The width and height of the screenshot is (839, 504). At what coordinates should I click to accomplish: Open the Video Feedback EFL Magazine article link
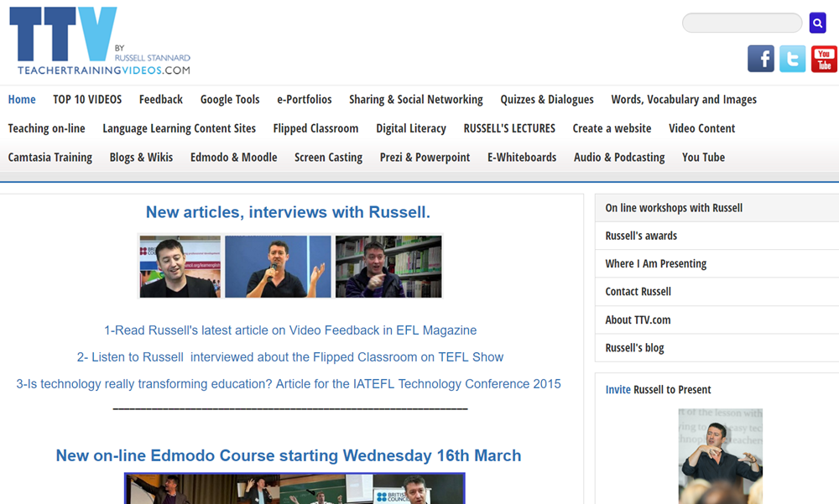tap(290, 330)
